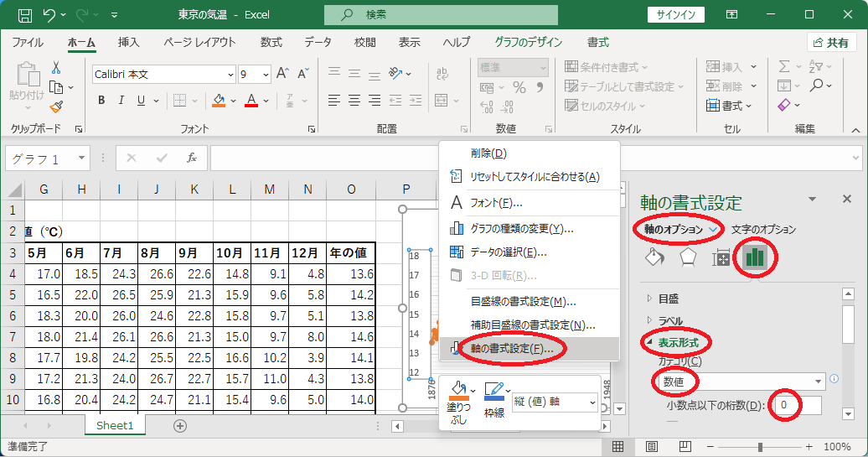This screenshot has height=457, width=868.
Task: Open the Fill and Line paint bucket tab
Action: coord(655,257)
